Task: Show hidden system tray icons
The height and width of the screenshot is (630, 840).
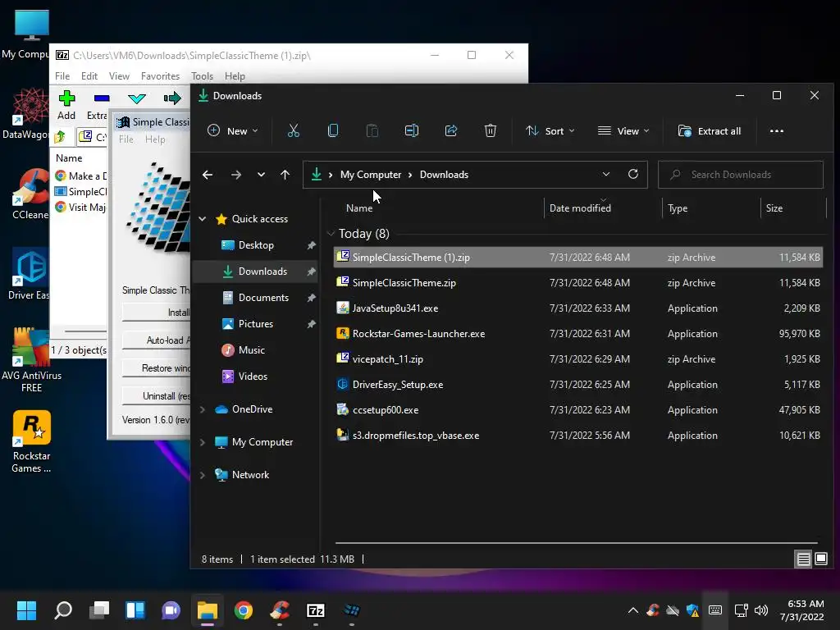Action: click(632, 610)
